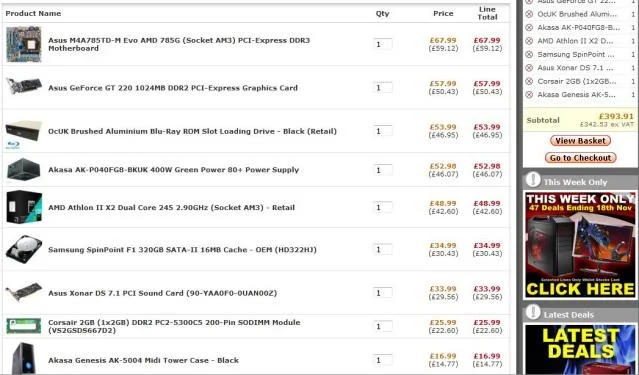Remove AMD Athlon II X2 from mini basket
The width and height of the screenshot is (639, 375).
529,41
